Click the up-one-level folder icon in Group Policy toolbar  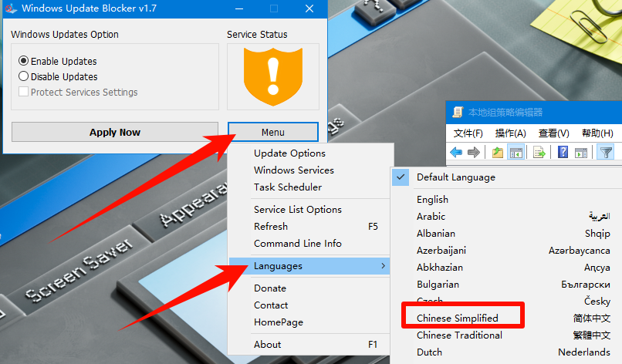498,152
